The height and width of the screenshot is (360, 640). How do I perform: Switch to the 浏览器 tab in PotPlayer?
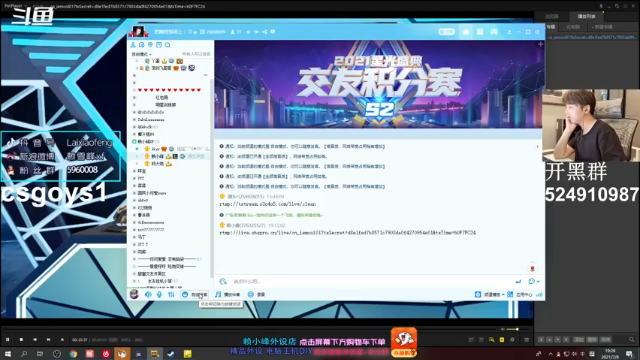pos(551,16)
